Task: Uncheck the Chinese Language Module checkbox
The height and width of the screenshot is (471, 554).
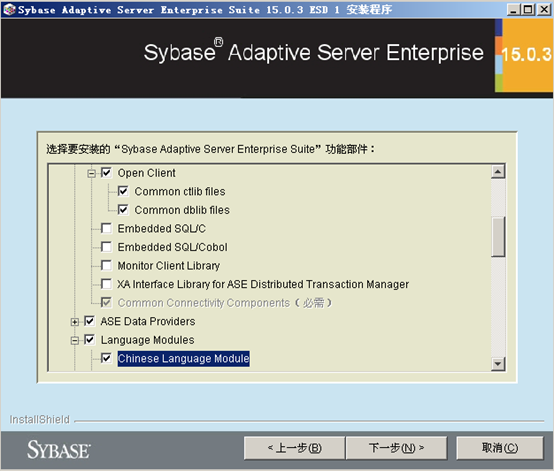Action: [x=106, y=358]
